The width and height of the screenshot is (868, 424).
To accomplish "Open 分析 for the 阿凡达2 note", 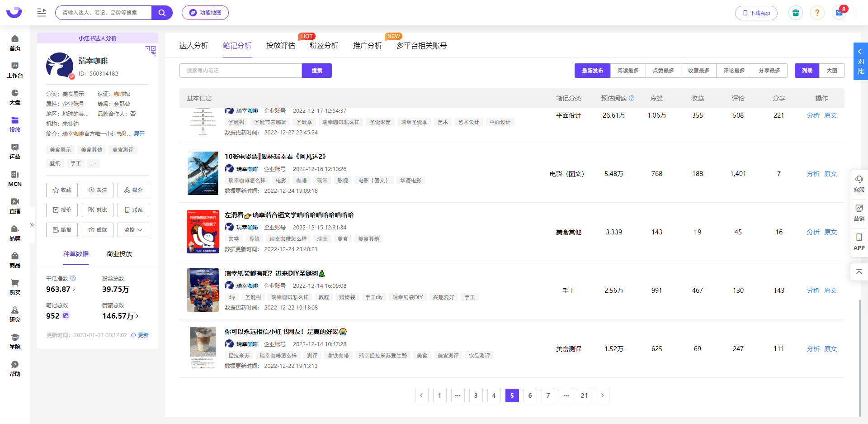I will tap(813, 174).
